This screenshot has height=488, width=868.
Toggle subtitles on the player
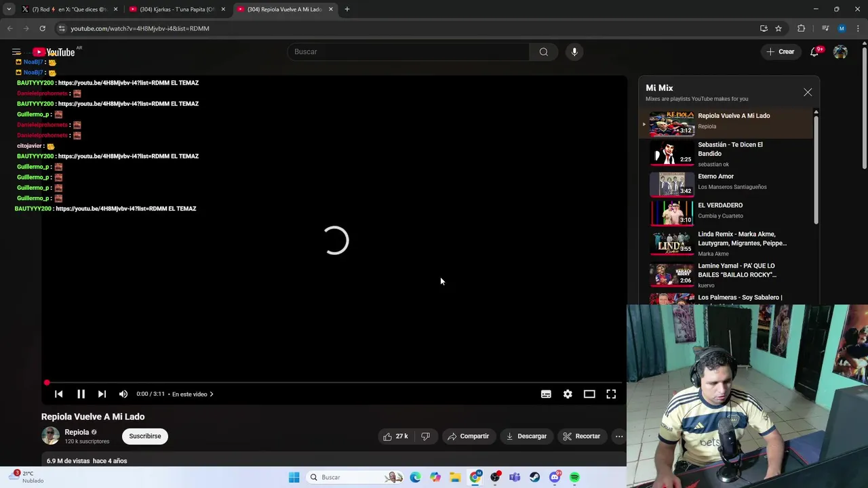(546, 394)
